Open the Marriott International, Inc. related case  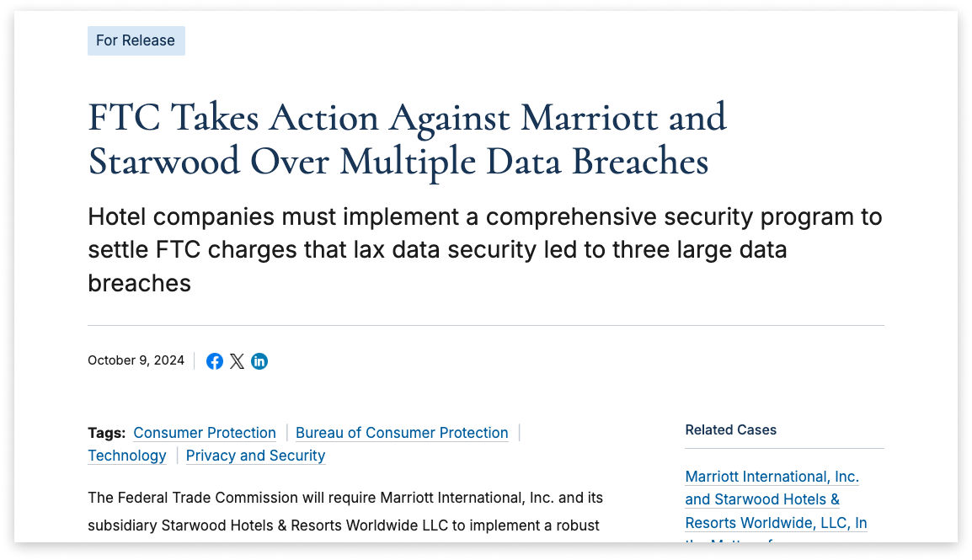pos(772,477)
